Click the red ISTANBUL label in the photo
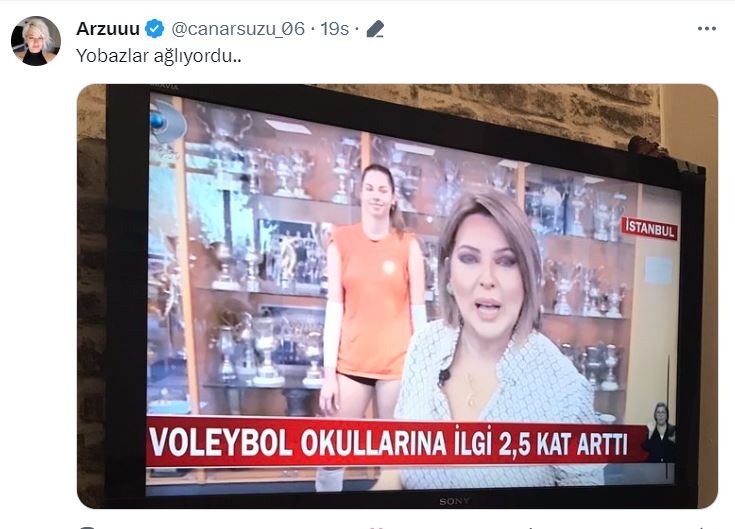The image size is (735, 529). [x=650, y=229]
